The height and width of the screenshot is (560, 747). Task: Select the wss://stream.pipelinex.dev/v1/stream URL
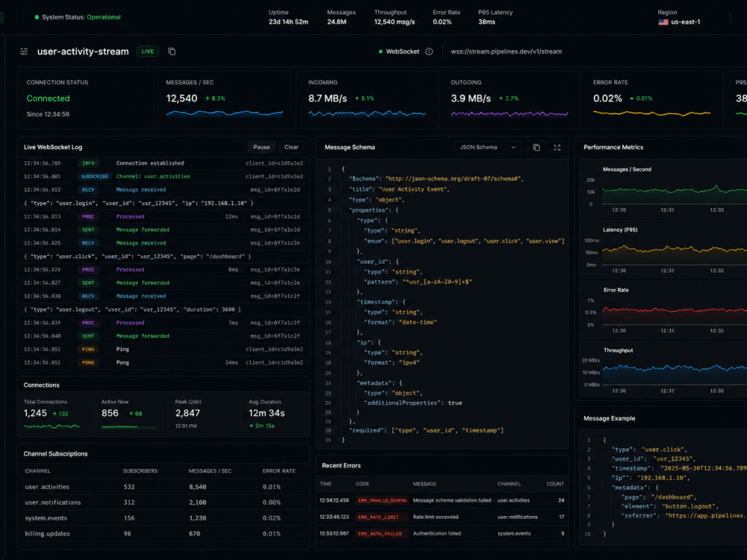[x=506, y=52]
